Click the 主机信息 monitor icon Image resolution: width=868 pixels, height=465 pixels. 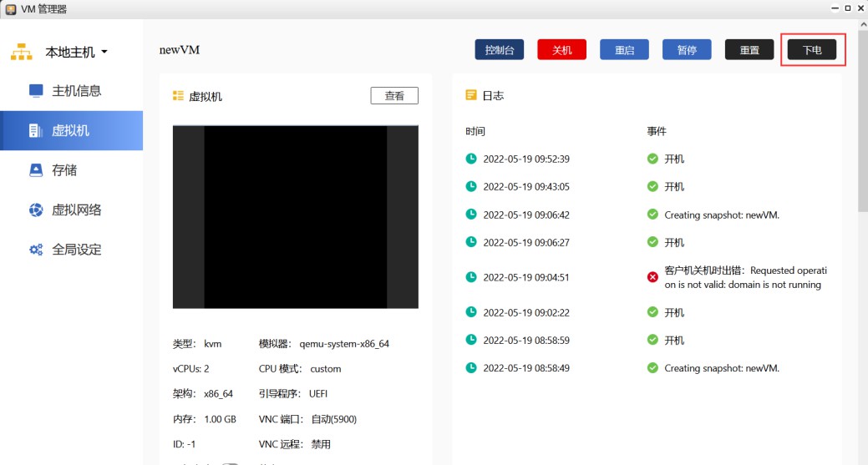click(36, 91)
